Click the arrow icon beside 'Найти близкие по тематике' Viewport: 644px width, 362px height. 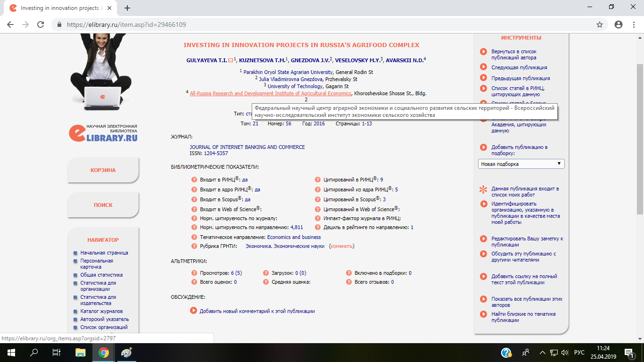click(x=483, y=314)
